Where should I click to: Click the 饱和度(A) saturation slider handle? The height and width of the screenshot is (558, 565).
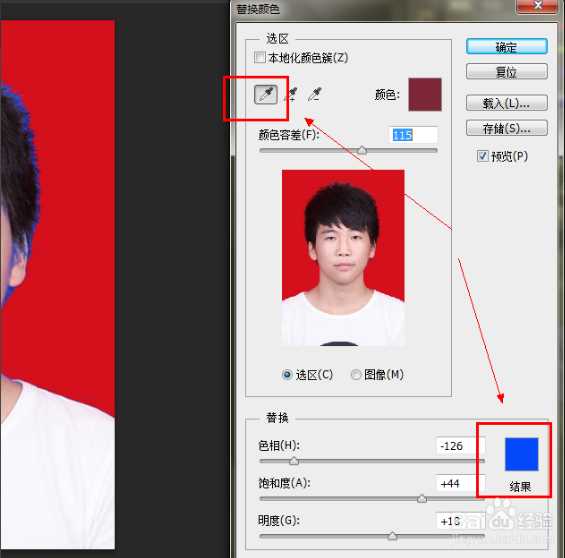[422, 499]
